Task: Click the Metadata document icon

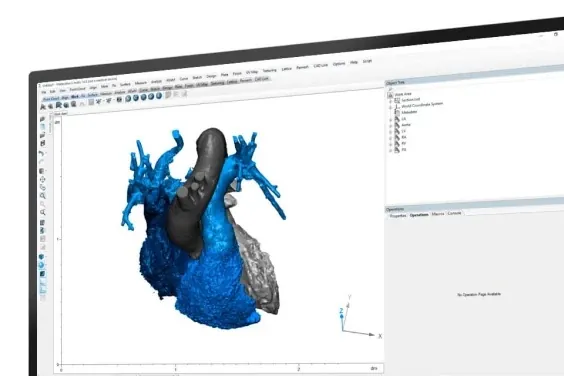Action: (x=397, y=113)
